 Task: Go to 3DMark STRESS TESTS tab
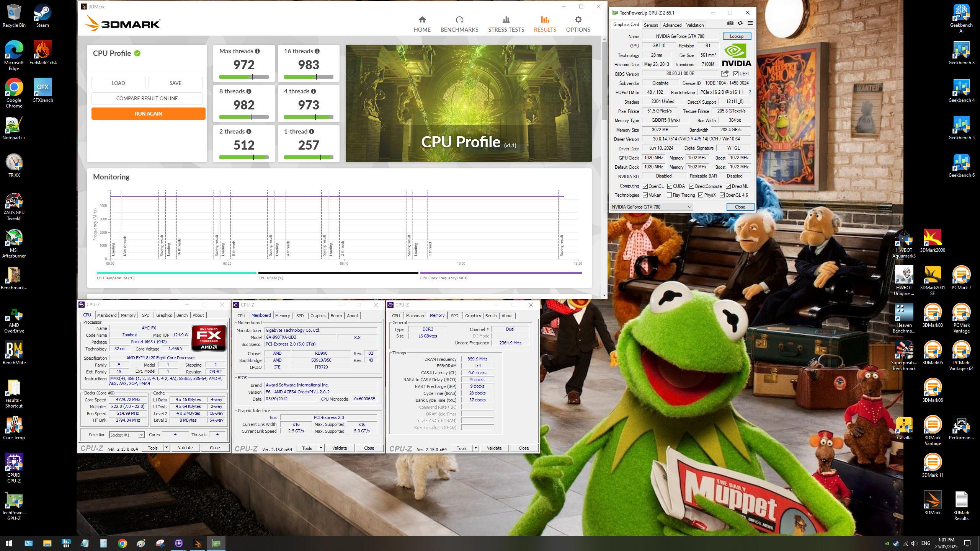(506, 24)
